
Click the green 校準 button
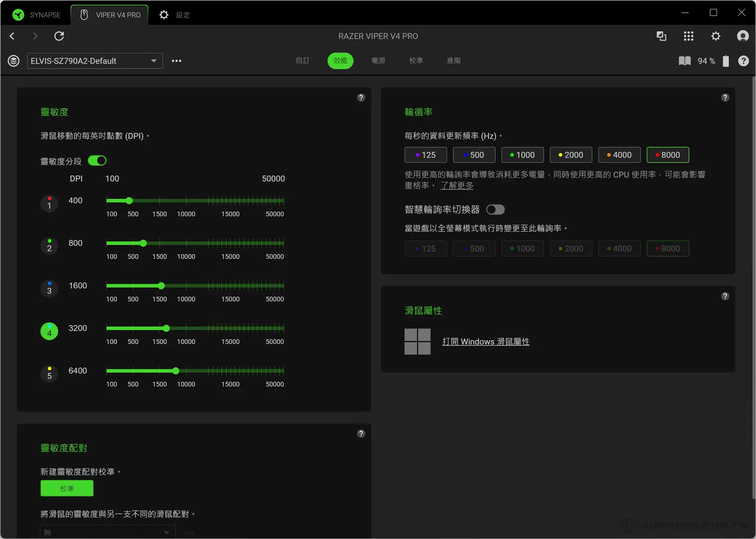click(67, 488)
